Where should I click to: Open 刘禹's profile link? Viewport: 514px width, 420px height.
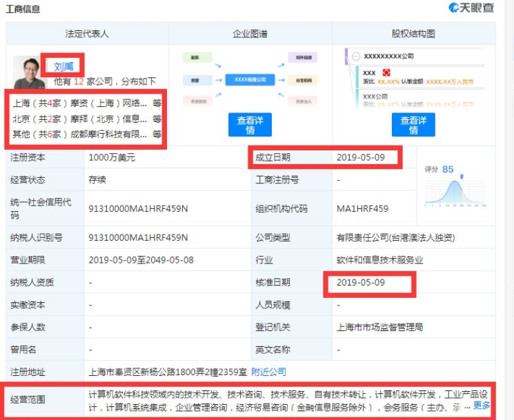(63, 66)
